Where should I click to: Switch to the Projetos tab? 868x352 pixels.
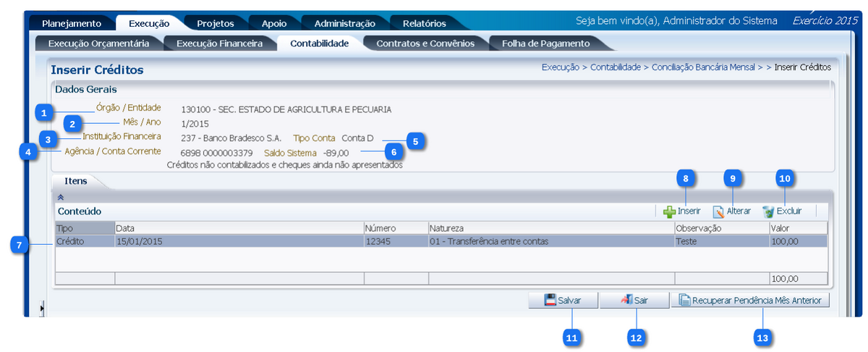pyautogui.click(x=215, y=23)
